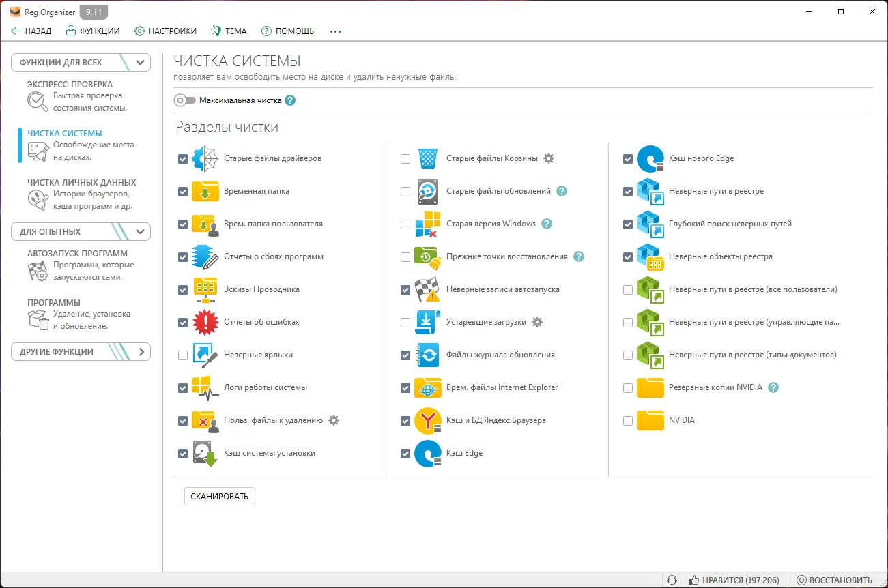888x588 pixels.
Task: Collapse the ДЛЯ ОПЫТНЫХ section
Action: (81, 231)
